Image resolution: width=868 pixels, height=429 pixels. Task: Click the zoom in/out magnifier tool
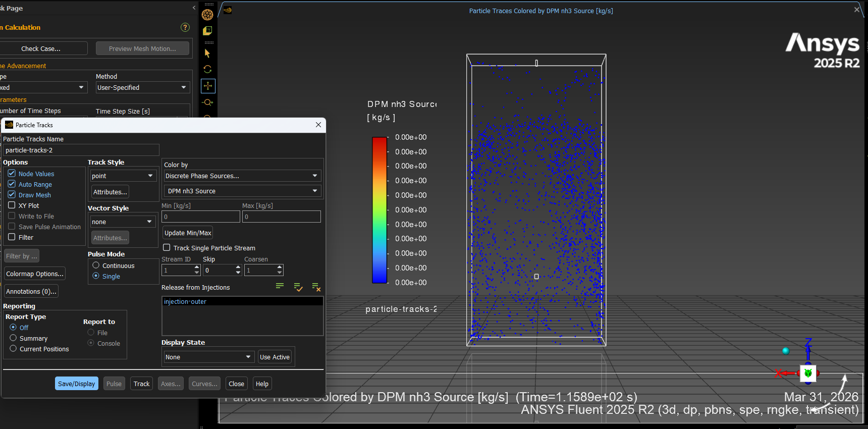[x=207, y=102]
